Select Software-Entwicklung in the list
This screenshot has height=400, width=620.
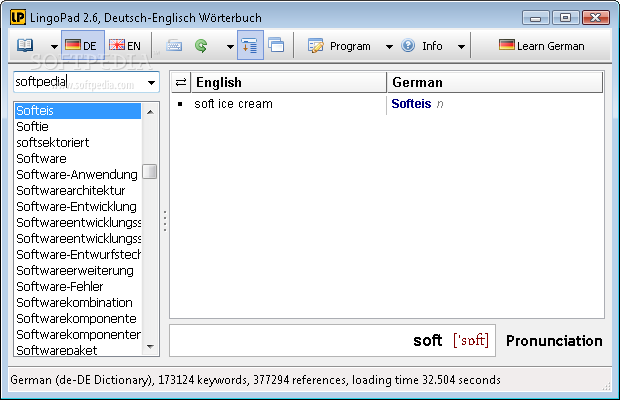pyautogui.click(x=78, y=206)
